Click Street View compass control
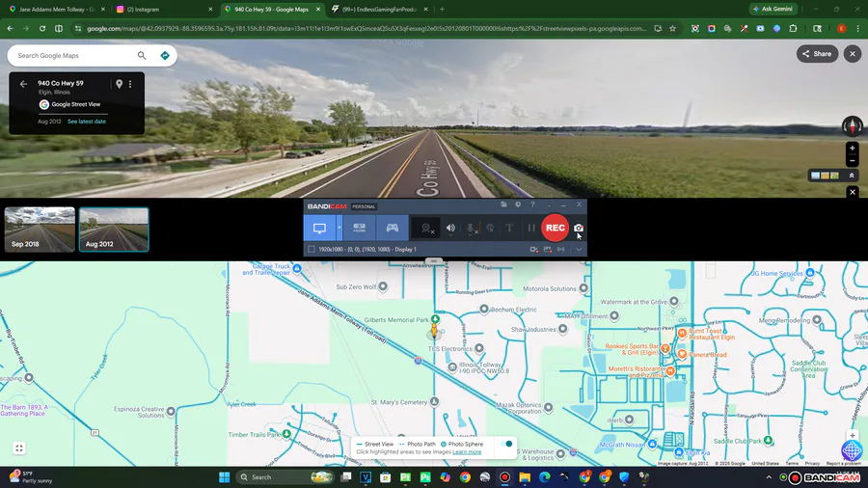This screenshot has width=868, height=488. tap(853, 126)
